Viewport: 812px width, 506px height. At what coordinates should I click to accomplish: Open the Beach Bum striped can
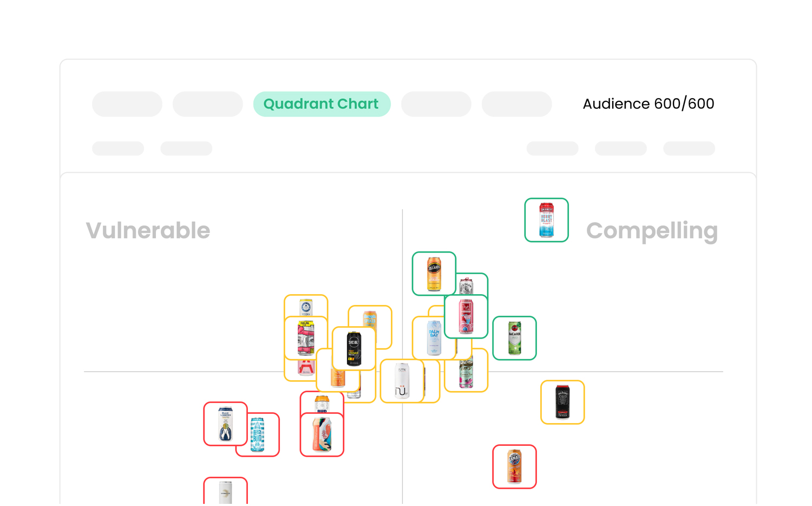tap(258, 435)
